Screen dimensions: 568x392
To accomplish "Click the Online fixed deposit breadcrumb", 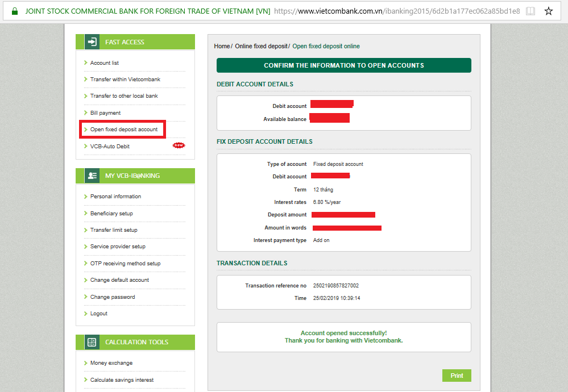I will tap(261, 47).
